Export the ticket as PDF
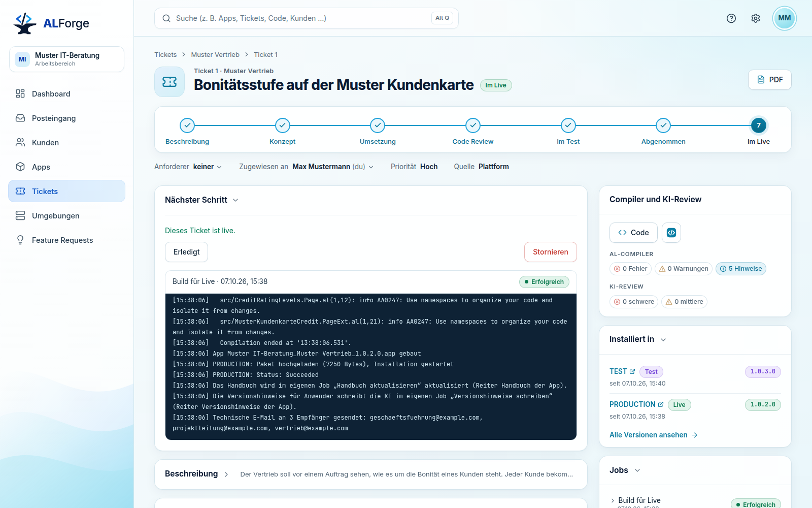This screenshot has height=508, width=812. [770, 80]
